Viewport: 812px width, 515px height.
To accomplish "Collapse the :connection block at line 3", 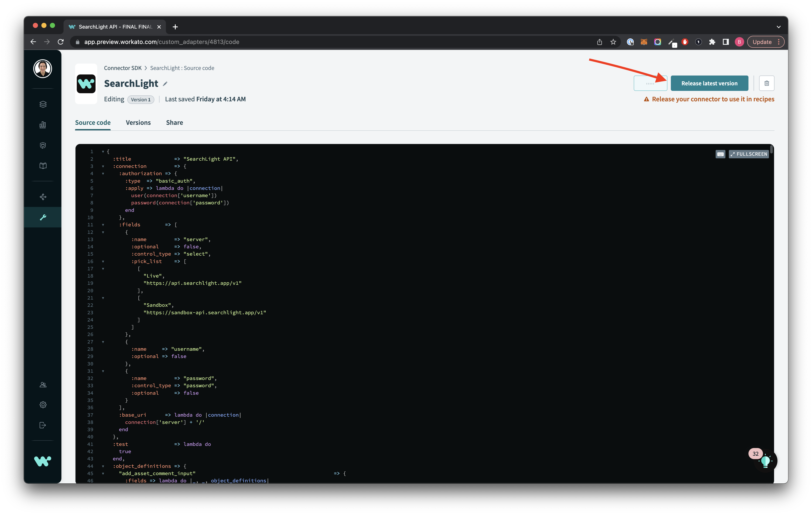I will (103, 166).
